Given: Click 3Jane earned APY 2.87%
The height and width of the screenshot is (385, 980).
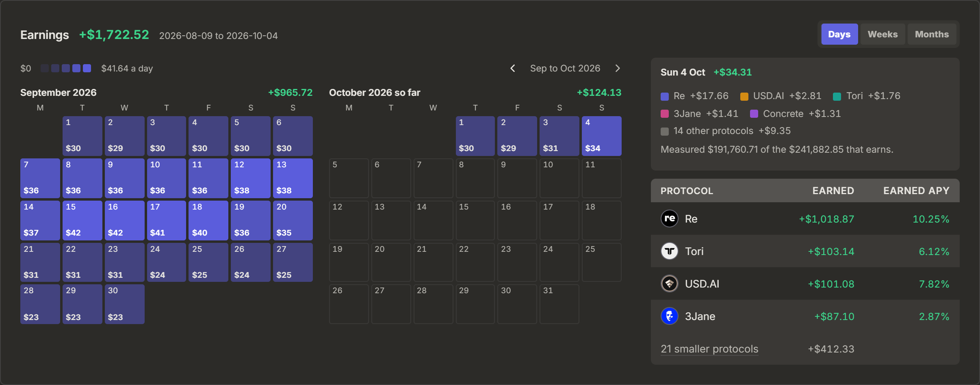Looking at the screenshot, I should click(934, 316).
